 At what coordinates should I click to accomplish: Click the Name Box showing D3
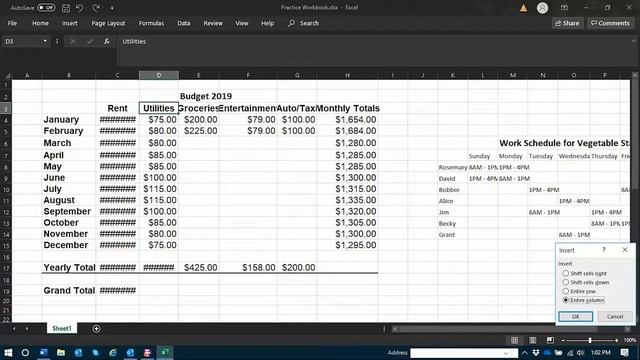coord(22,41)
